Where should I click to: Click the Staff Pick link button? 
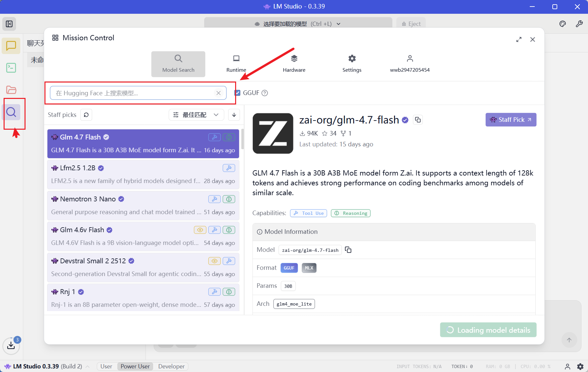[511, 120]
